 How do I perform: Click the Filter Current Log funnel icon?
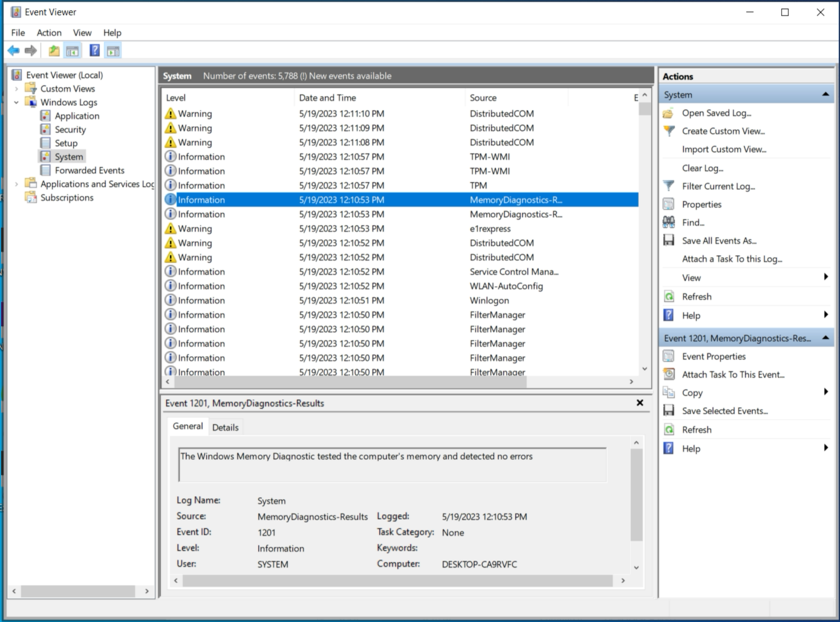[668, 186]
